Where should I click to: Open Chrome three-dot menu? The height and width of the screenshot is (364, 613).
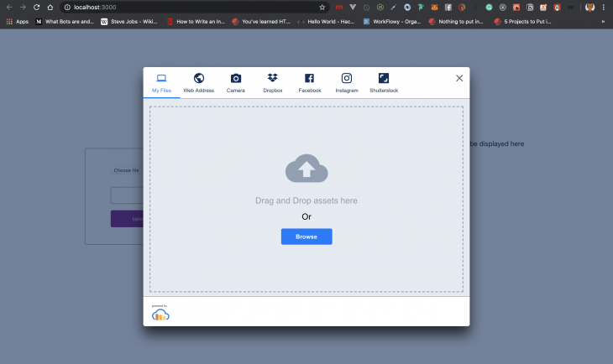click(x=604, y=7)
